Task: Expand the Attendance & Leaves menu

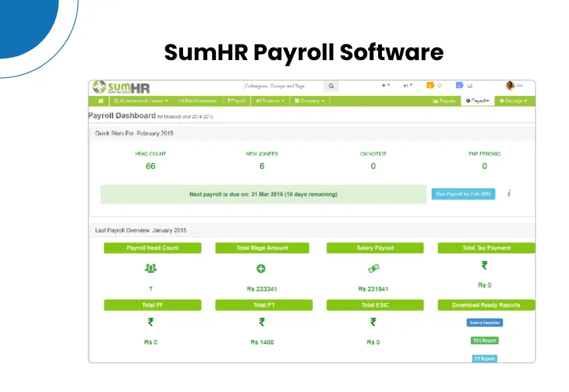Action: tap(141, 101)
